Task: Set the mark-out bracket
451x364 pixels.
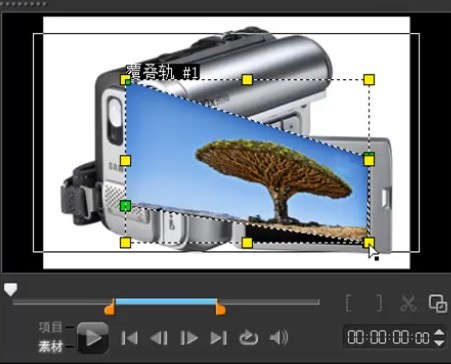Action: coord(379,303)
